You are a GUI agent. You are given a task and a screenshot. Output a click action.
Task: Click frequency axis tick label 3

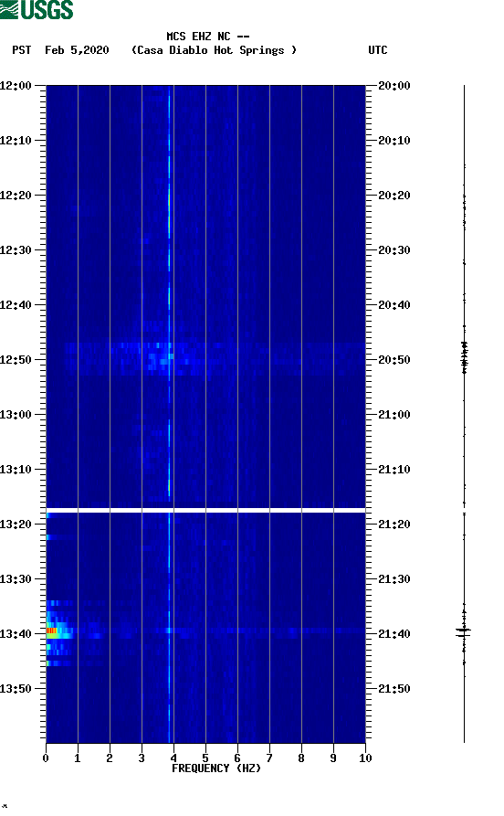tap(142, 758)
